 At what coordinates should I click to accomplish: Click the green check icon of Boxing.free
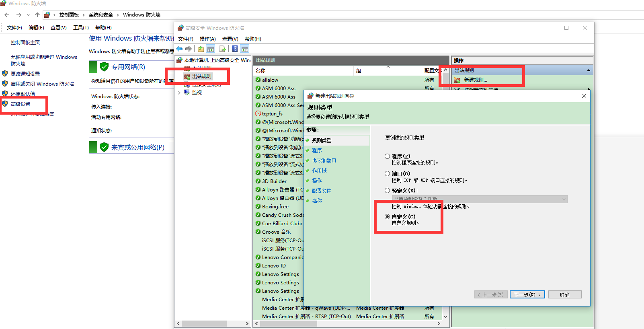(258, 207)
